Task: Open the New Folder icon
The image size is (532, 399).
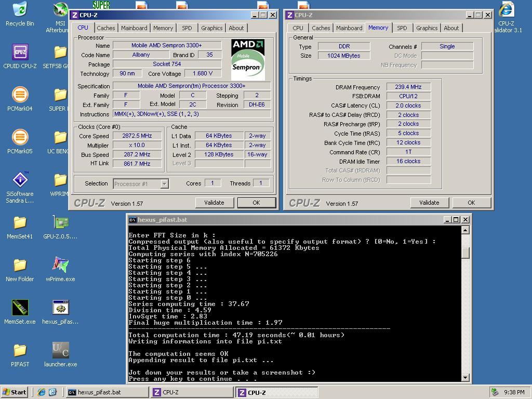Action: pyautogui.click(x=20, y=270)
